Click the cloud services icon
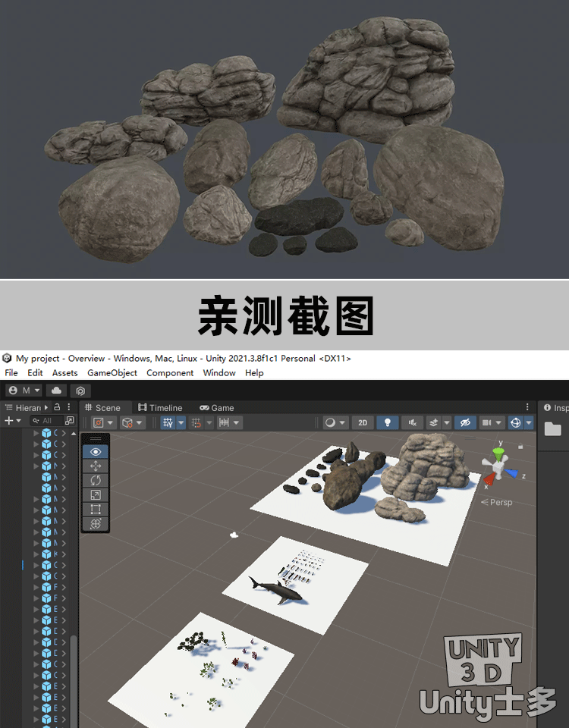 pyautogui.click(x=56, y=391)
